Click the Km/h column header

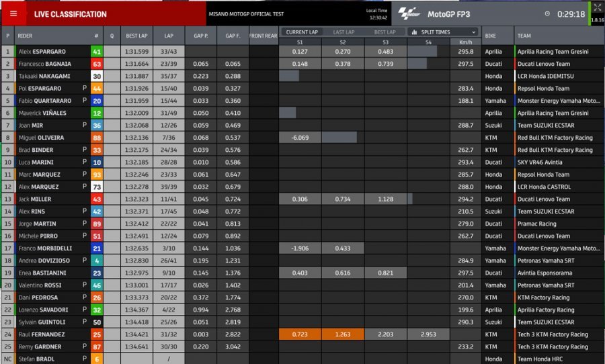466,42
